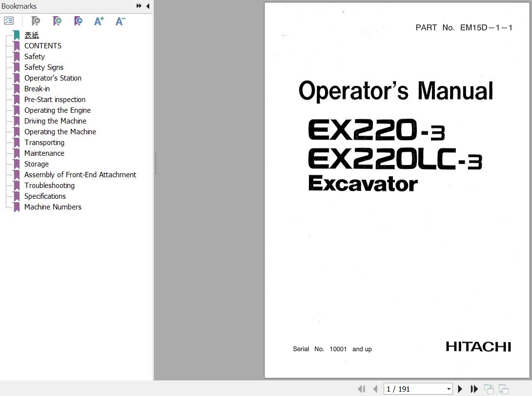Go to the Operating the Engine bookmark

pos(57,110)
